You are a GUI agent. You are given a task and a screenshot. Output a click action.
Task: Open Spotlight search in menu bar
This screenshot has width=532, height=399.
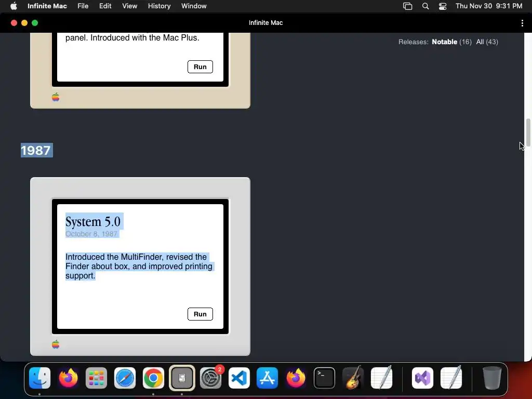point(425,6)
